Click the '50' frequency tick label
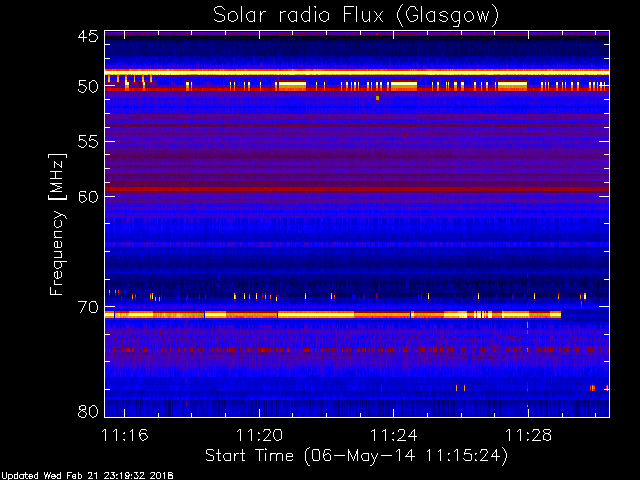Image resolution: width=640 pixels, height=480 pixels. pyautogui.click(x=88, y=87)
